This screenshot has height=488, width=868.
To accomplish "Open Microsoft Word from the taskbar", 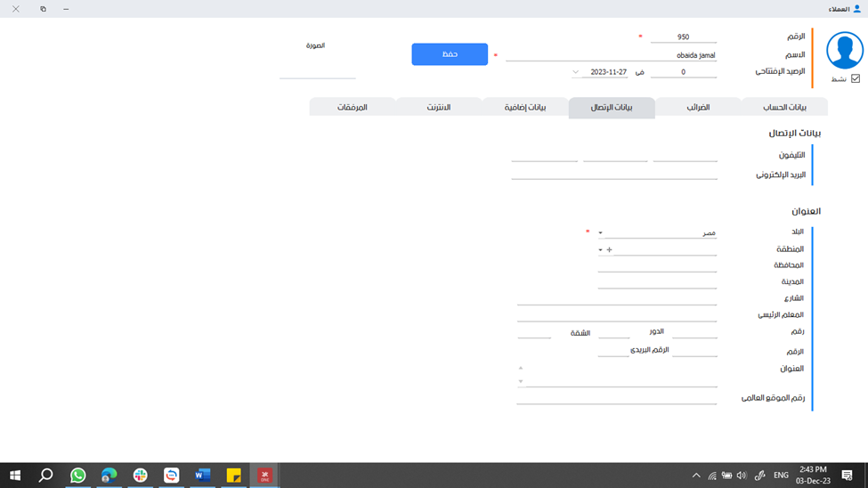I will click(x=202, y=476).
